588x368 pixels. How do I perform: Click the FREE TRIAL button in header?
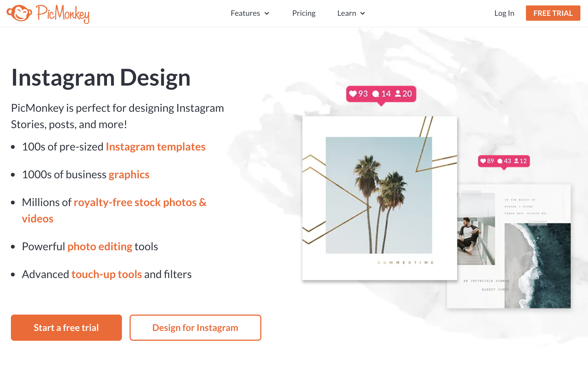click(x=553, y=13)
